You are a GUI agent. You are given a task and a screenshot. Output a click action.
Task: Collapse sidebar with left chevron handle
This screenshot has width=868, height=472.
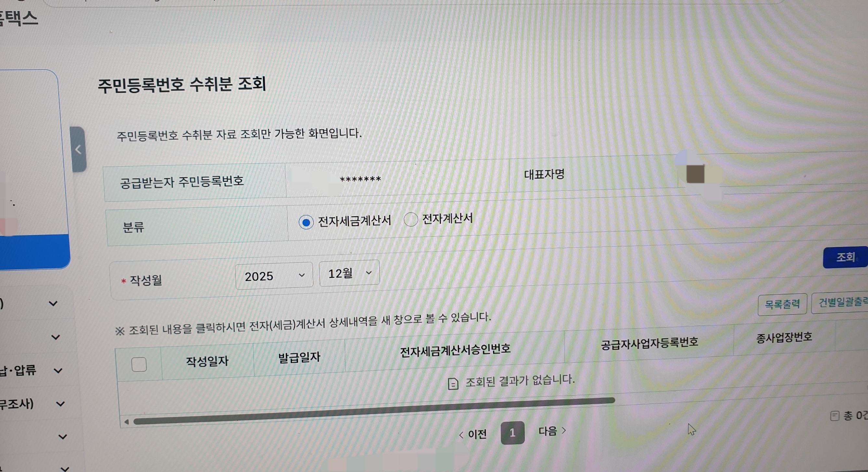[x=79, y=149]
